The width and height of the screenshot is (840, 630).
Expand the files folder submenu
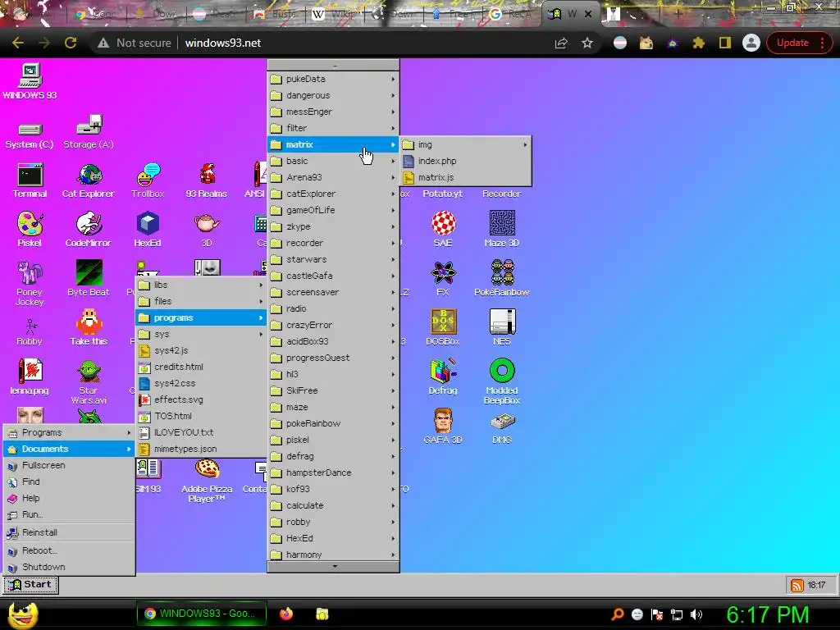pyautogui.click(x=201, y=302)
